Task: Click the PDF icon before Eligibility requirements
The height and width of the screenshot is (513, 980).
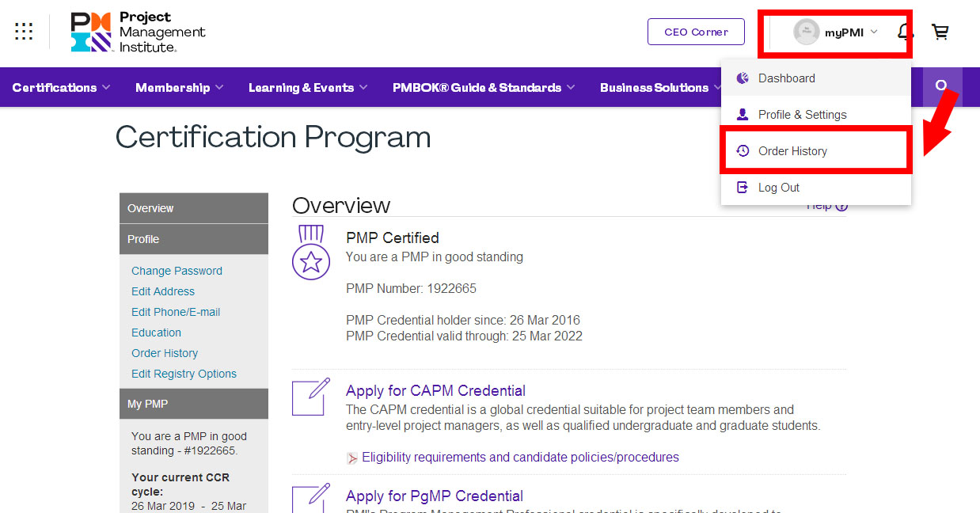Action: (x=352, y=458)
